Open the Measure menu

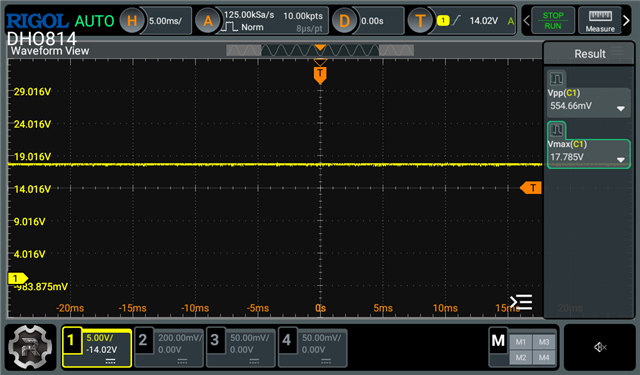pos(600,20)
